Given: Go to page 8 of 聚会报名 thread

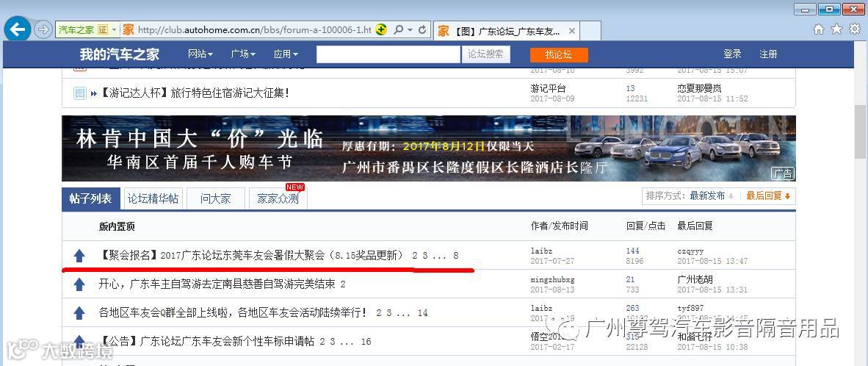Looking at the screenshot, I should click(456, 256).
